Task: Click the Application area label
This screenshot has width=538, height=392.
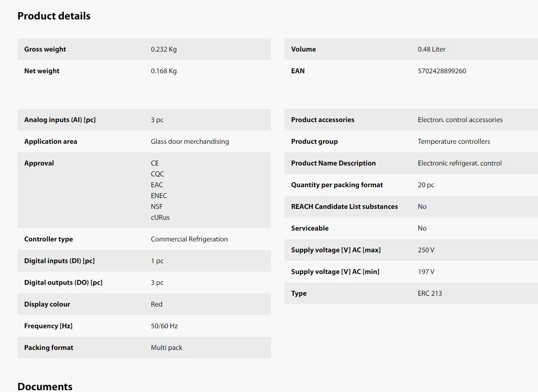Action: [x=51, y=142]
